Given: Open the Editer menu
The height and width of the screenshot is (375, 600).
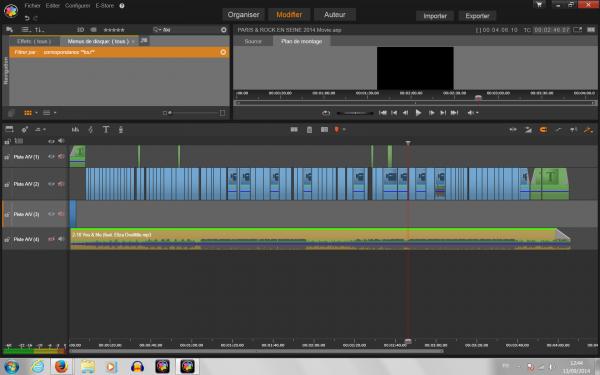Looking at the screenshot, I should [52, 6].
